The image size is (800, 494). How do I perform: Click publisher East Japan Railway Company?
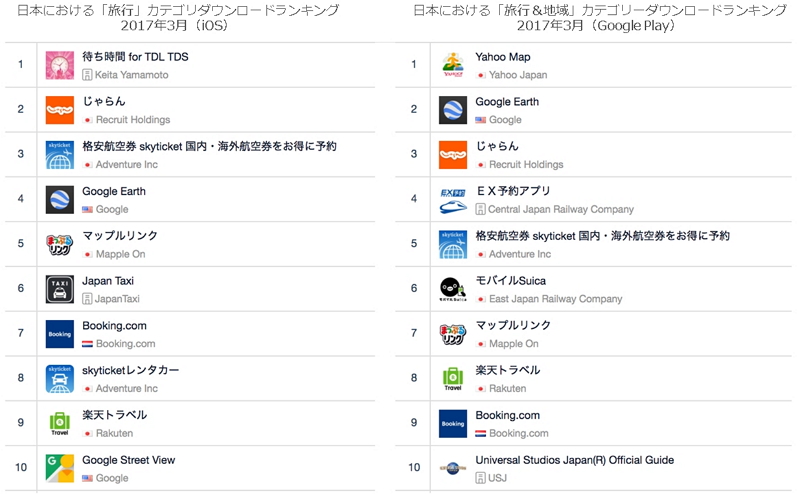click(x=556, y=299)
